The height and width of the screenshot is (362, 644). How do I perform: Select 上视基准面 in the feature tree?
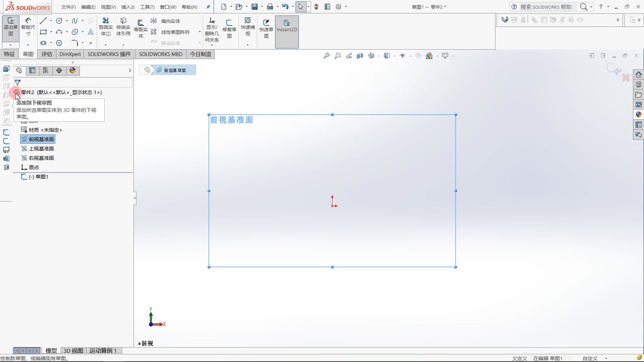(41, 149)
